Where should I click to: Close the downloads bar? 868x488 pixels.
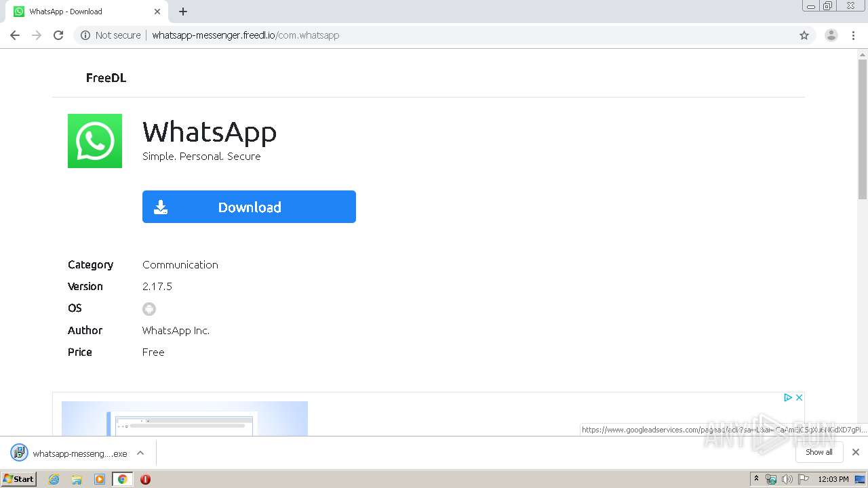(856, 452)
